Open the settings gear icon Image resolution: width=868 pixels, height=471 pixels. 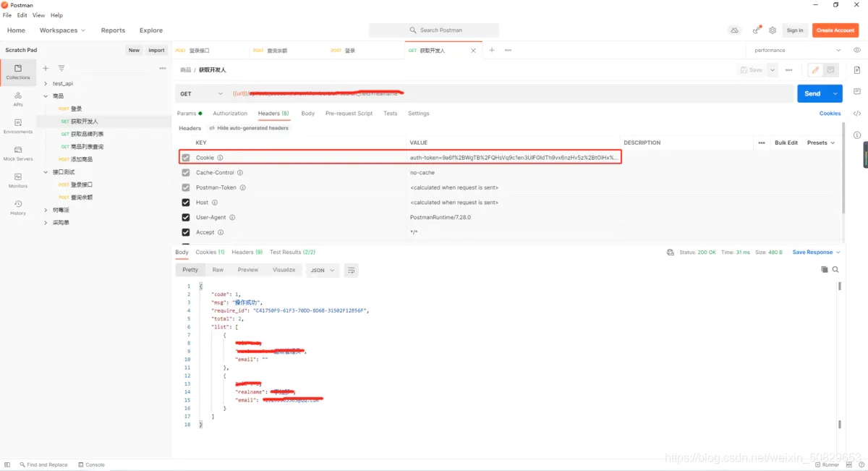(773, 30)
